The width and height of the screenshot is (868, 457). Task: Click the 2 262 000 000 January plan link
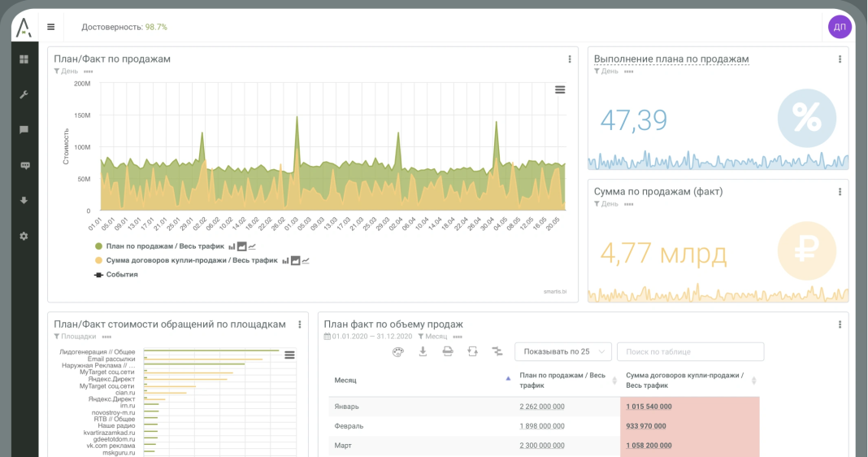[542, 407]
